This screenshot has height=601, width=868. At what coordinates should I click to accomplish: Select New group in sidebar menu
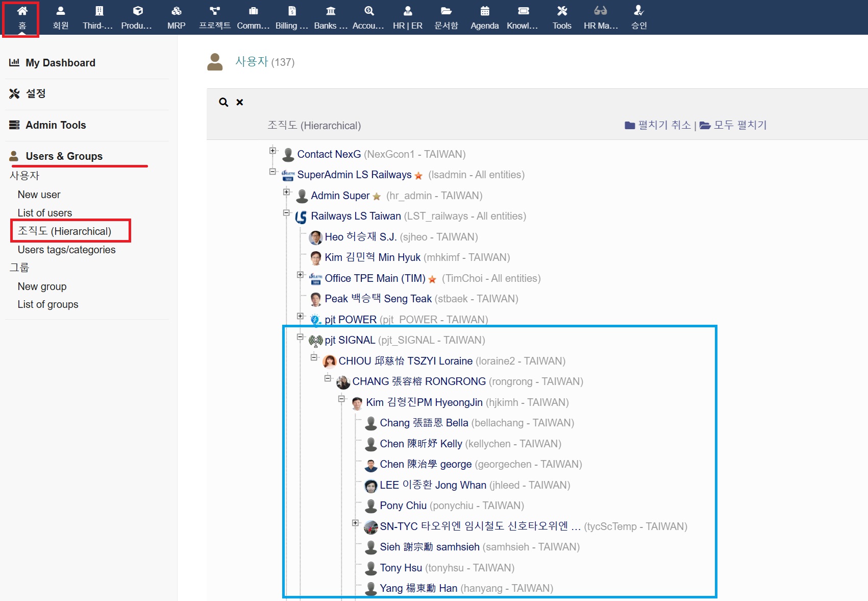point(42,286)
